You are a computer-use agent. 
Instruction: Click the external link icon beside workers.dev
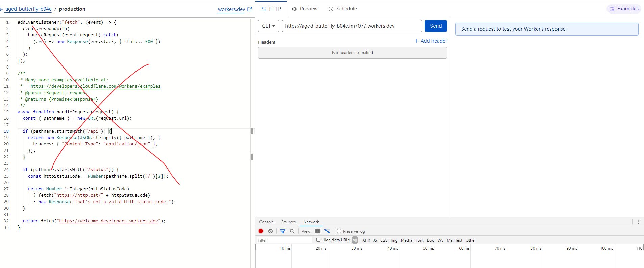(x=250, y=9)
